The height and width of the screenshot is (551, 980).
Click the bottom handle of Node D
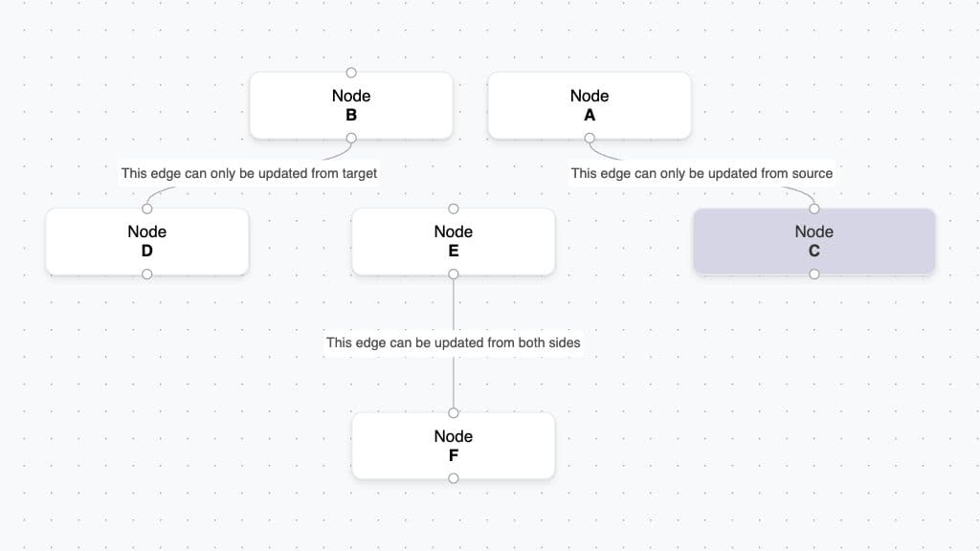pyautogui.click(x=147, y=275)
